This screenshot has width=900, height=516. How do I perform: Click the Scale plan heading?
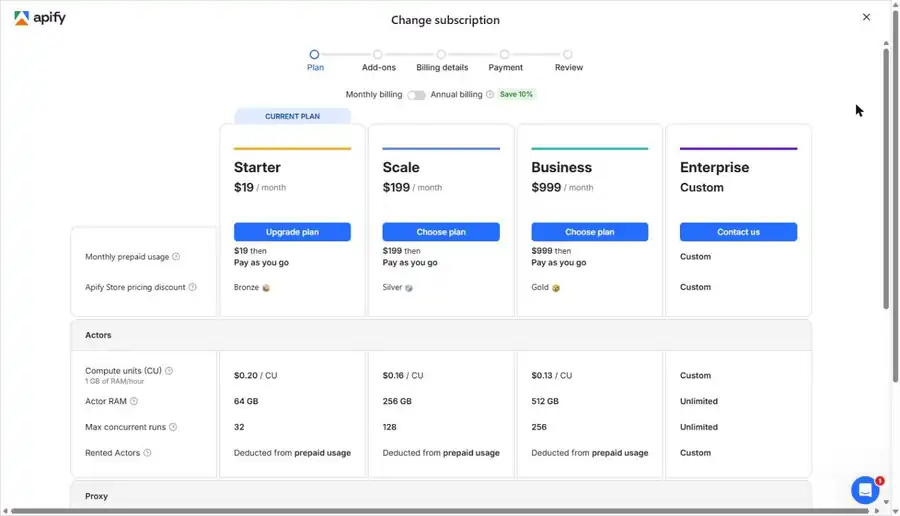coord(401,167)
